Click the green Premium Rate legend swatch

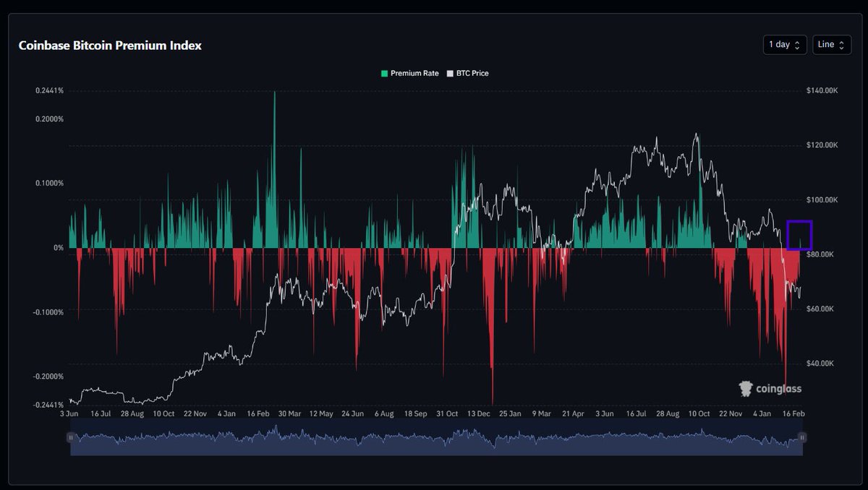coord(385,73)
